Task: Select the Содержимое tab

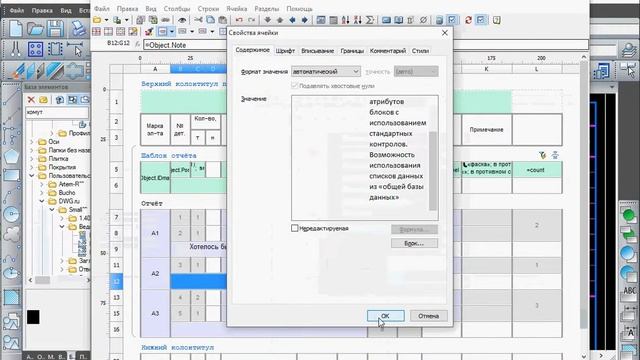Action: (252, 50)
